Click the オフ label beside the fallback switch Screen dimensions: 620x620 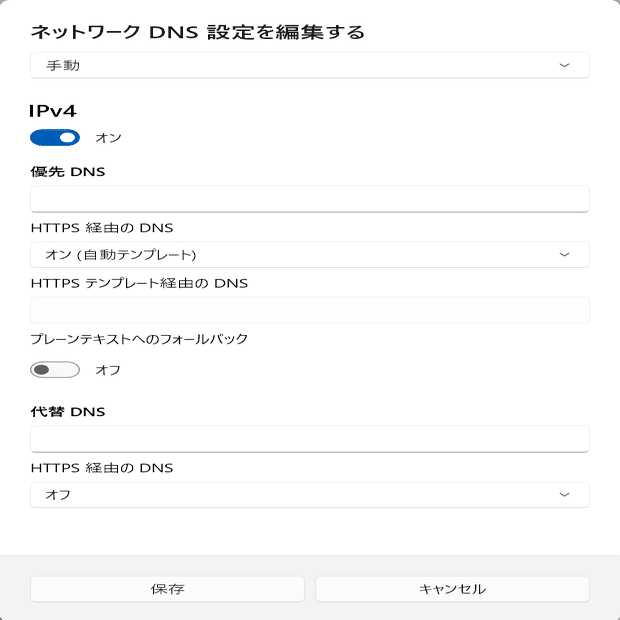pyautogui.click(x=108, y=370)
